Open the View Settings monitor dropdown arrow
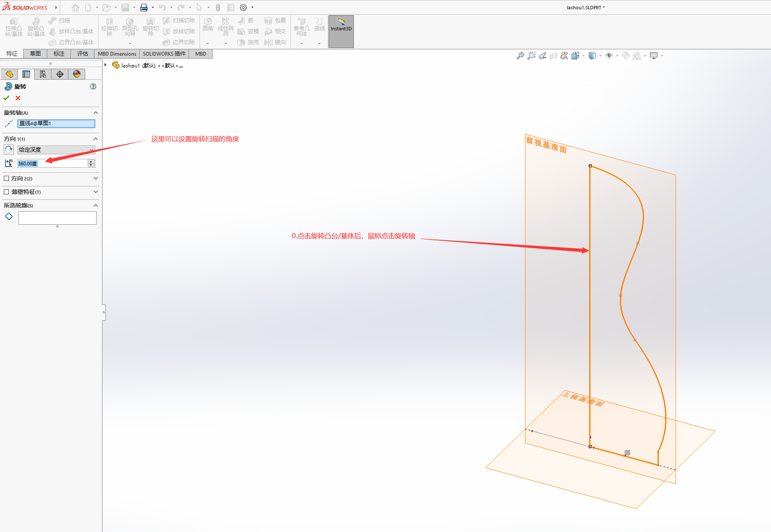The height and width of the screenshot is (532, 771). point(662,56)
